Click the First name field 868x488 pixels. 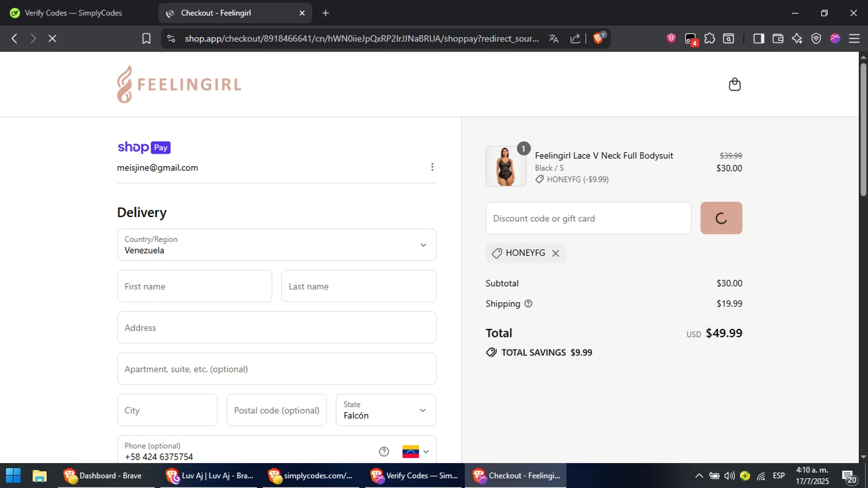coord(194,286)
